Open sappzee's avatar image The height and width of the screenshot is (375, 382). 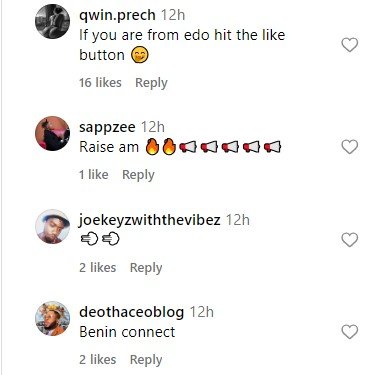pos(52,133)
